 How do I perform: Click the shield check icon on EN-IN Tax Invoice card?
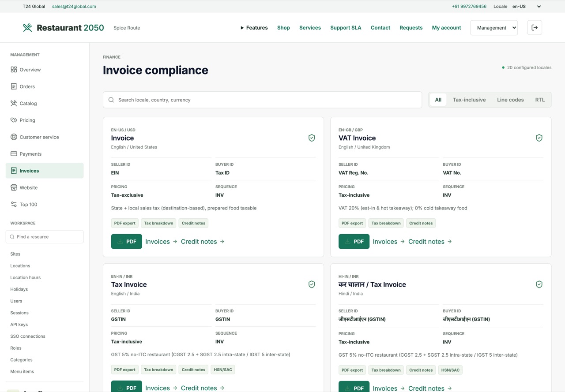pos(312,284)
